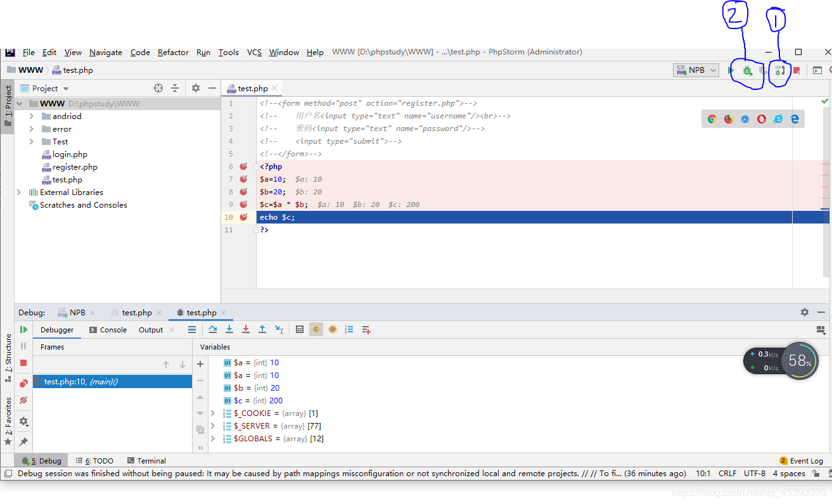Viewport: 832px width, 504px height.
Task: Start debugging with the green bug icon
Action: pyautogui.click(x=748, y=70)
